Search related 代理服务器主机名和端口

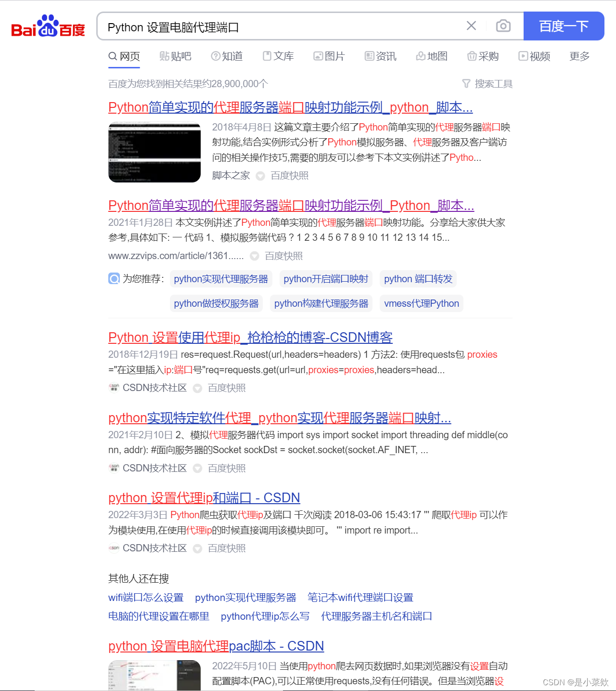tap(376, 616)
